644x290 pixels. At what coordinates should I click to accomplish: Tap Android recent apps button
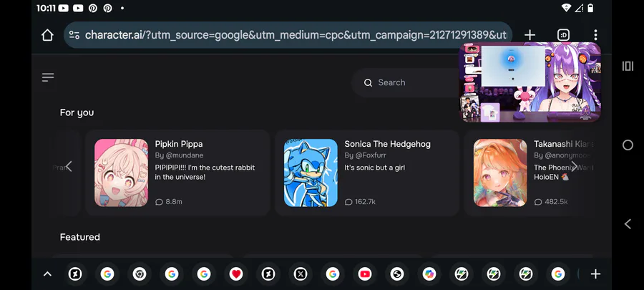pos(628,66)
